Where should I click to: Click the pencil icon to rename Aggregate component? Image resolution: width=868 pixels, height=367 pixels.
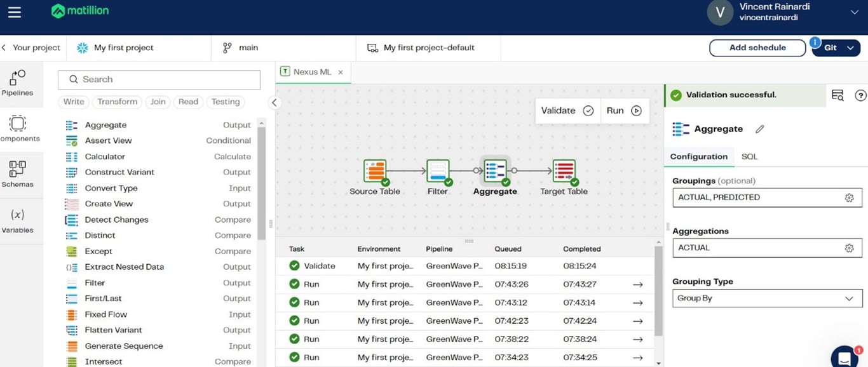(x=760, y=129)
